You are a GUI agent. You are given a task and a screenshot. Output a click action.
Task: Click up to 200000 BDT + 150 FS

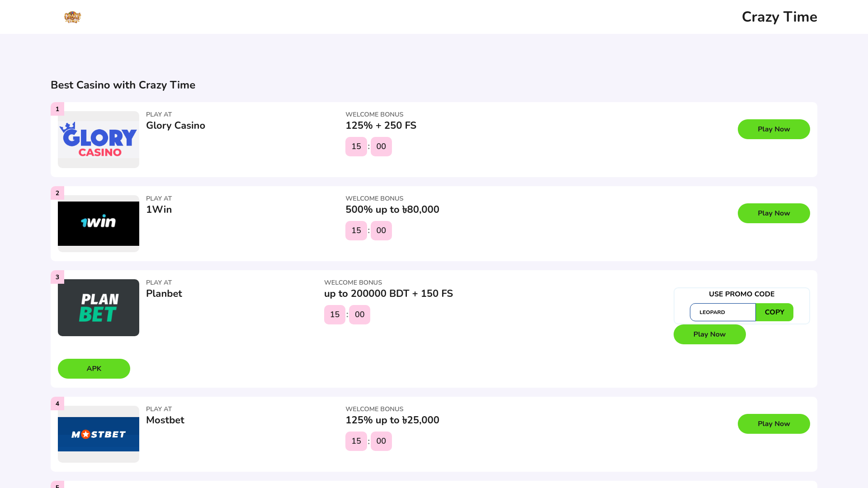(388, 294)
